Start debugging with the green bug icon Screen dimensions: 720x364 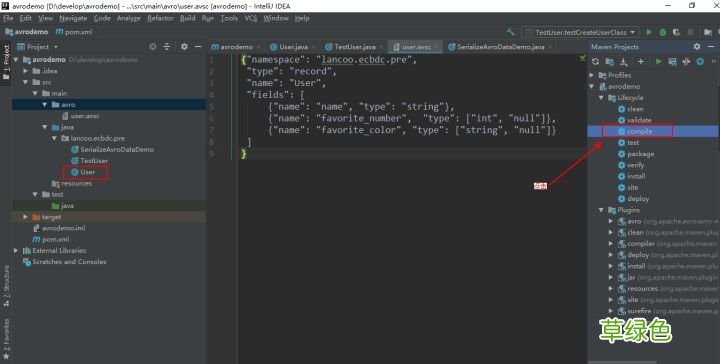(663, 32)
